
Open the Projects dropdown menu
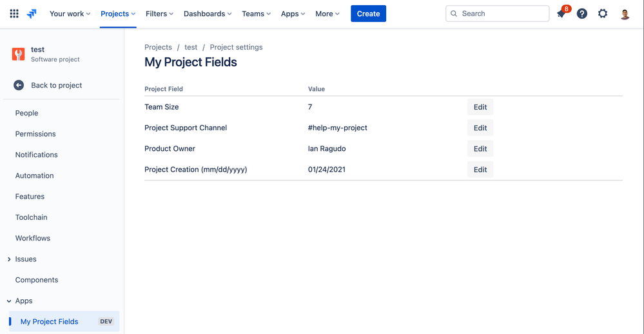(118, 14)
